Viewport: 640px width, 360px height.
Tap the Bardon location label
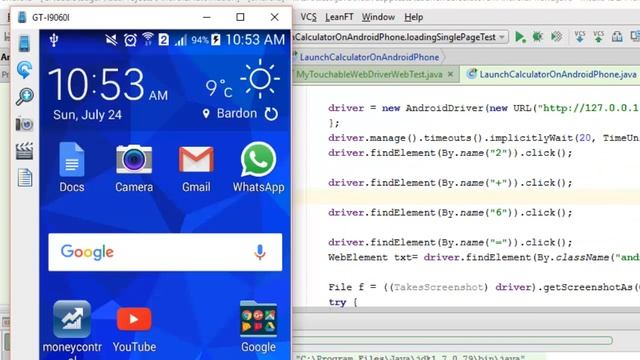pyautogui.click(x=236, y=113)
